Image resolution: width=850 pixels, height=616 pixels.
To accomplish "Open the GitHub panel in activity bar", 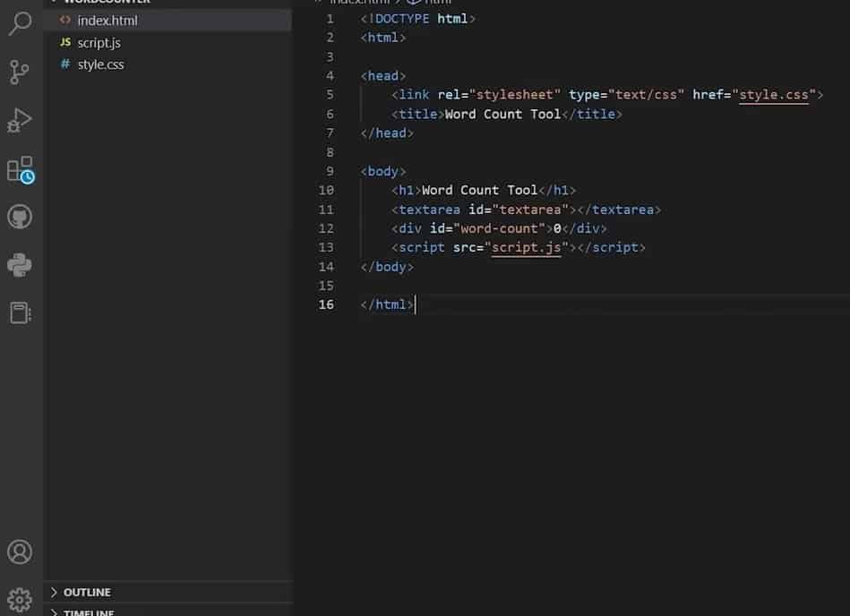I will pyautogui.click(x=20, y=217).
